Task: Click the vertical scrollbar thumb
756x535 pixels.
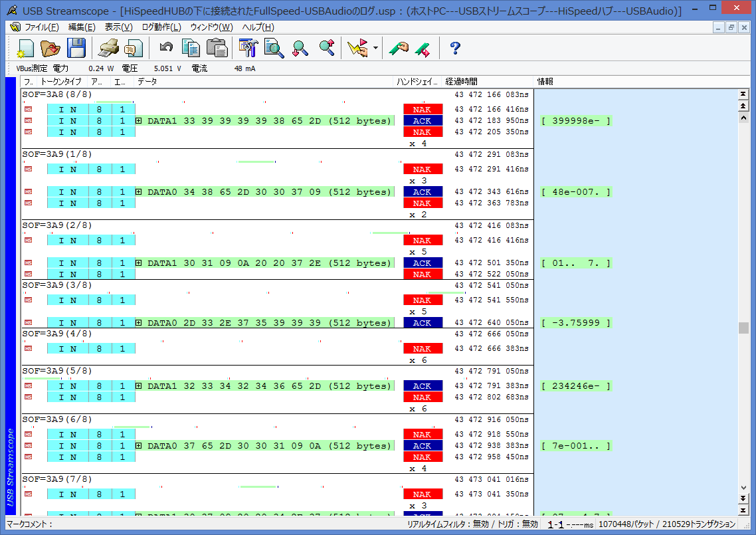Action: 743,328
